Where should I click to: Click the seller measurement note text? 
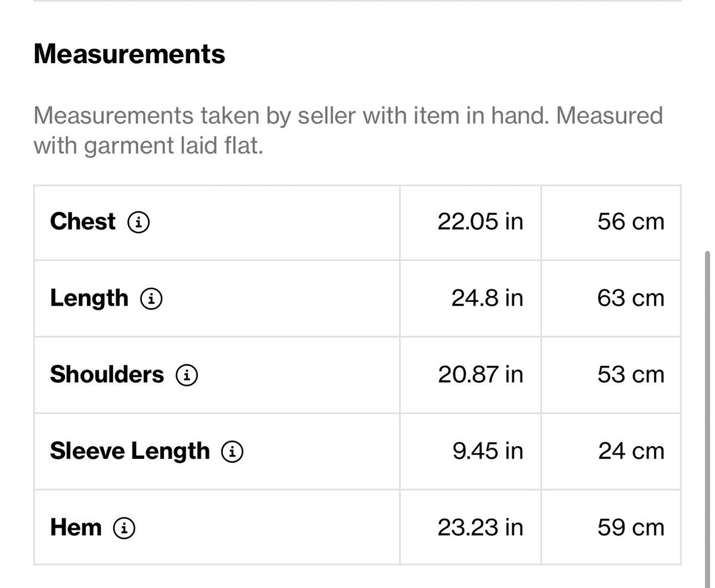[348, 130]
